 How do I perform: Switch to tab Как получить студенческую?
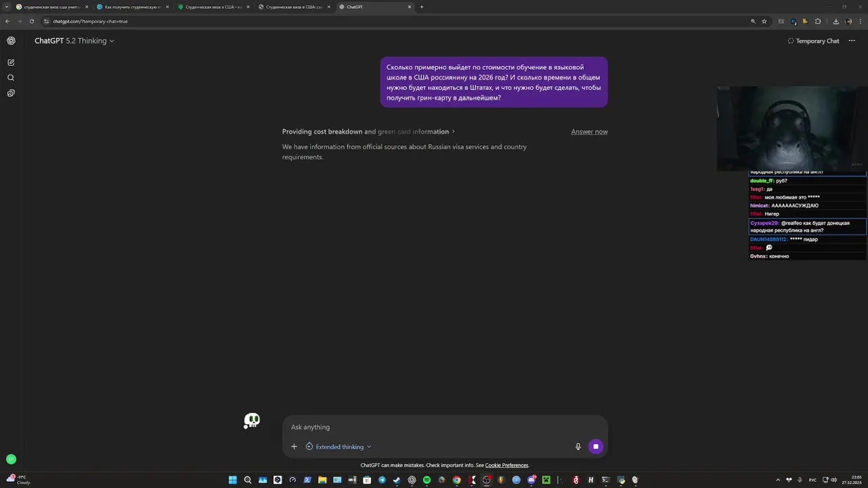pos(132,7)
